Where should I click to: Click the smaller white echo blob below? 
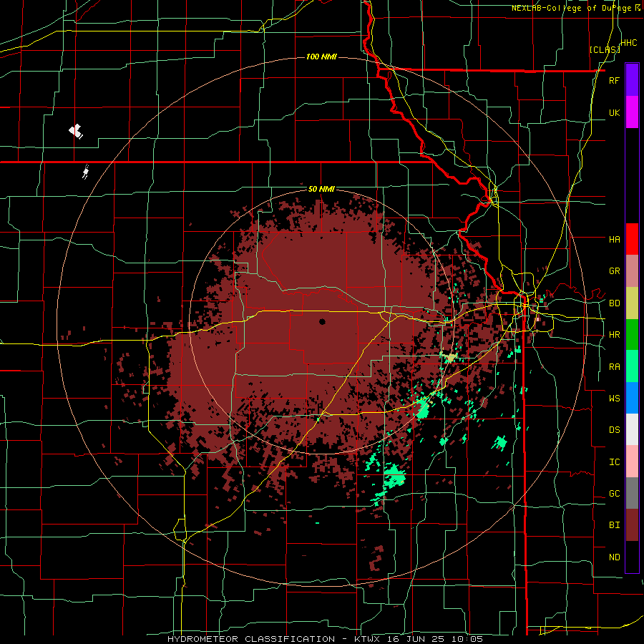click(x=85, y=172)
